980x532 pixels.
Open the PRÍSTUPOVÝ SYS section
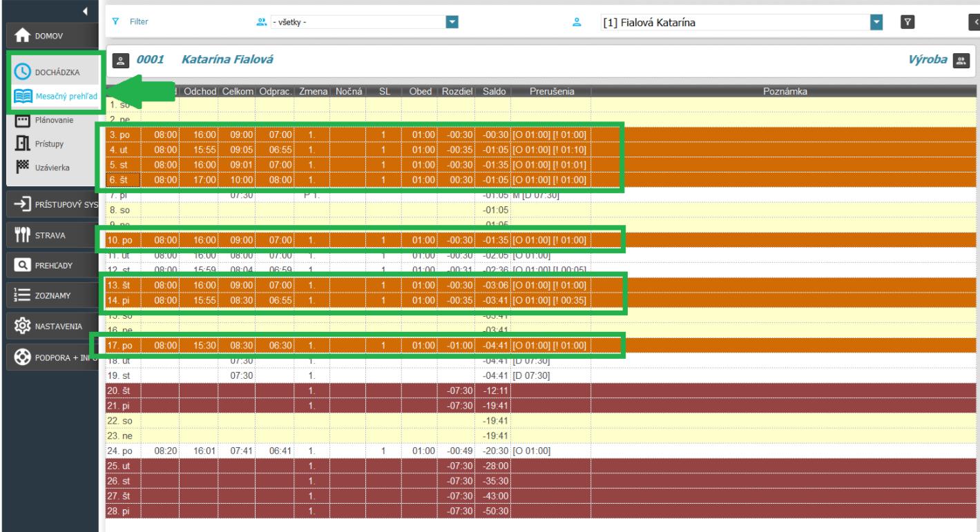tap(52, 204)
